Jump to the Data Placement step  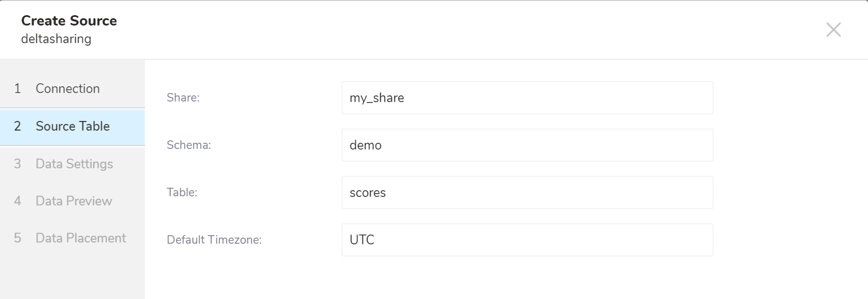click(x=81, y=238)
